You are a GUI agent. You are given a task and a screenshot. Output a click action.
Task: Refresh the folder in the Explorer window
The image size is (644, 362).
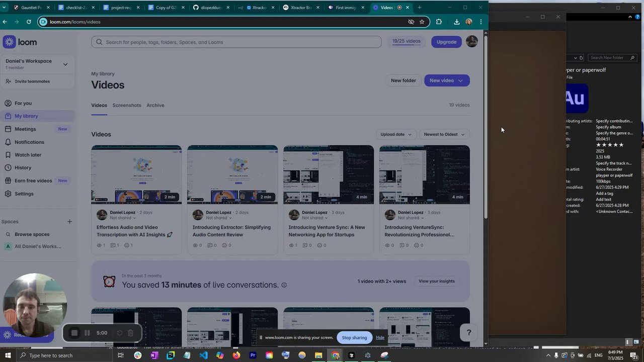(x=581, y=58)
